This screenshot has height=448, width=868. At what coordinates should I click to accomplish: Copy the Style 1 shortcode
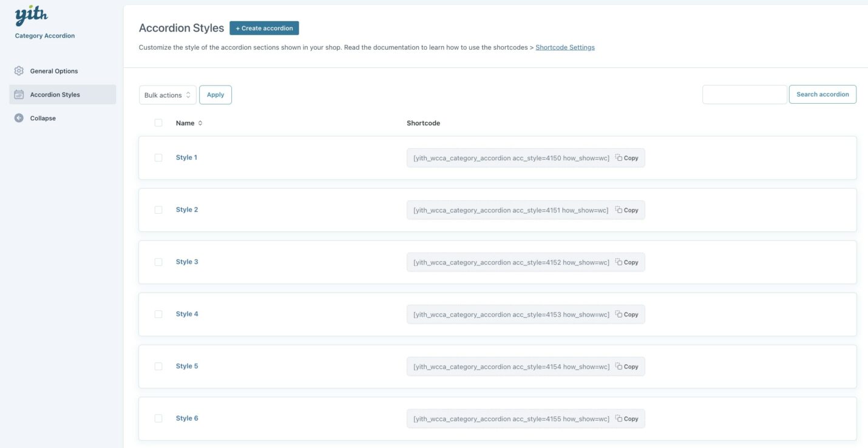coord(627,158)
